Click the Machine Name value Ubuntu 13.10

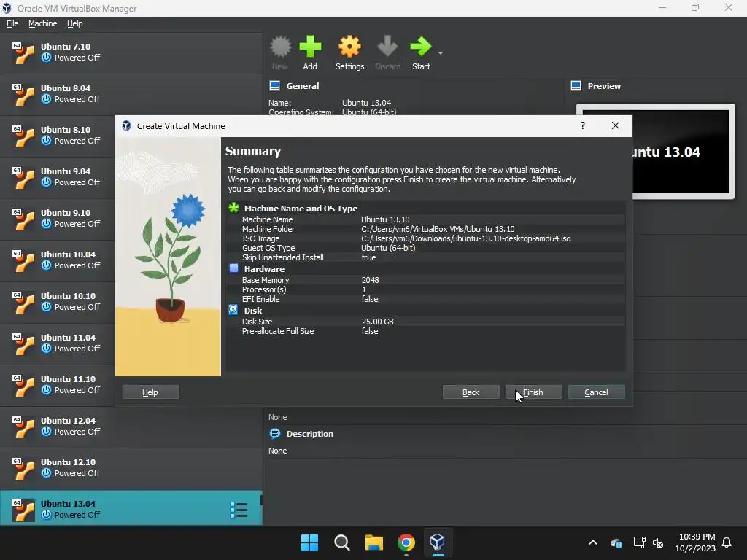[x=385, y=219]
